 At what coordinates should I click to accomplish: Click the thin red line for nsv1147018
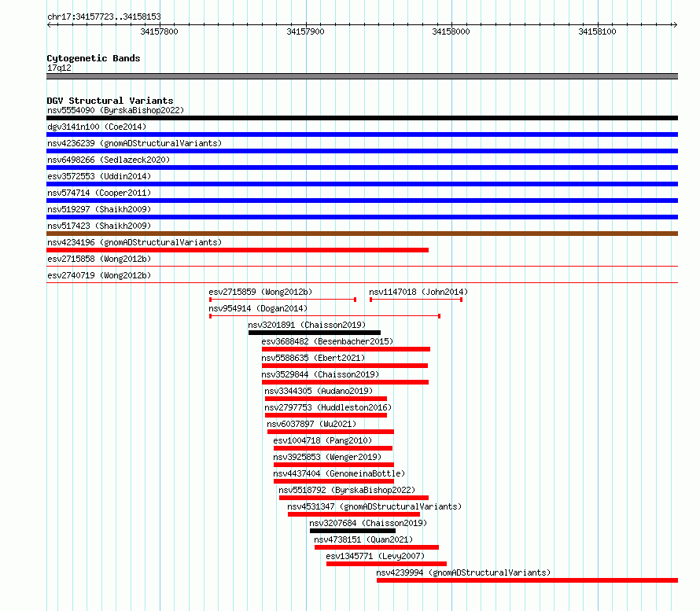(416, 300)
